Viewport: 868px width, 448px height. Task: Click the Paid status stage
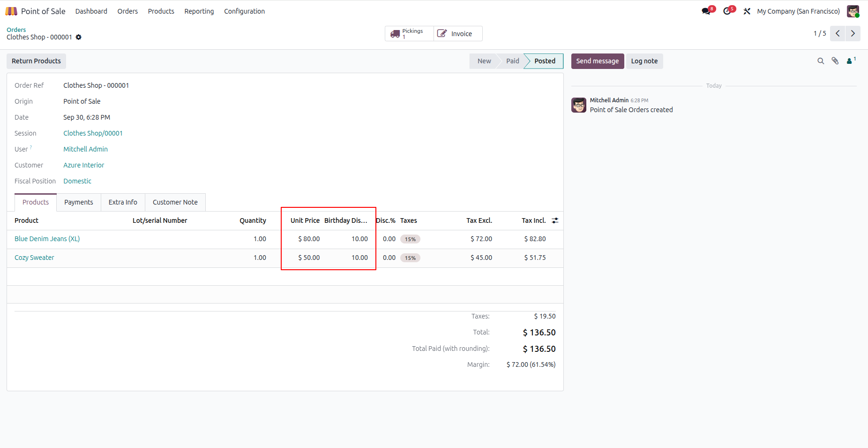click(512, 61)
